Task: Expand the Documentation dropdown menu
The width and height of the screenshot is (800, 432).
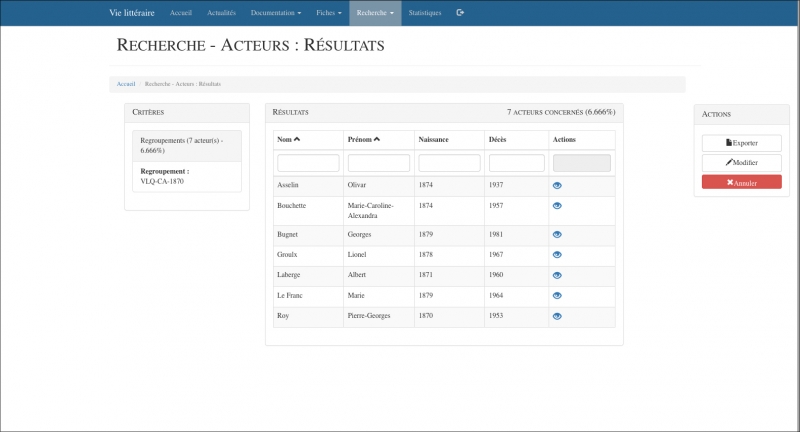Action: [276, 13]
